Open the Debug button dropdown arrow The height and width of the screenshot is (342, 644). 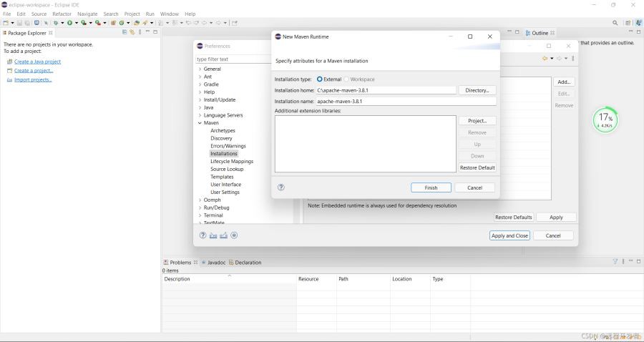(62, 23)
